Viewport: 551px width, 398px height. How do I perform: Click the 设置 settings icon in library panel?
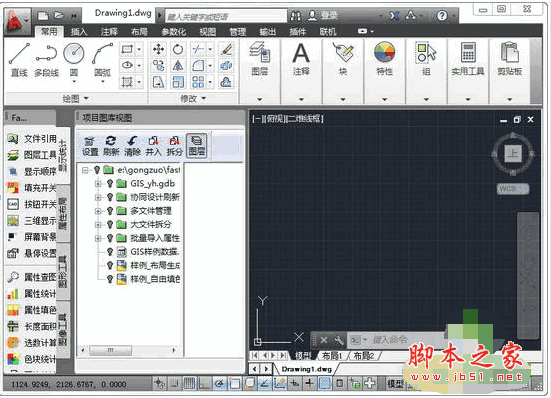[x=90, y=146]
